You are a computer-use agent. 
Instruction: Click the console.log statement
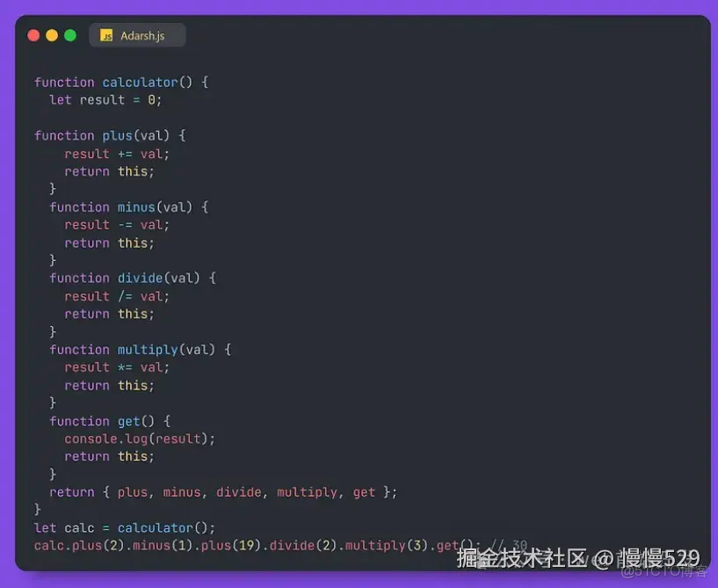pyautogui.click(x=139, y=439)
